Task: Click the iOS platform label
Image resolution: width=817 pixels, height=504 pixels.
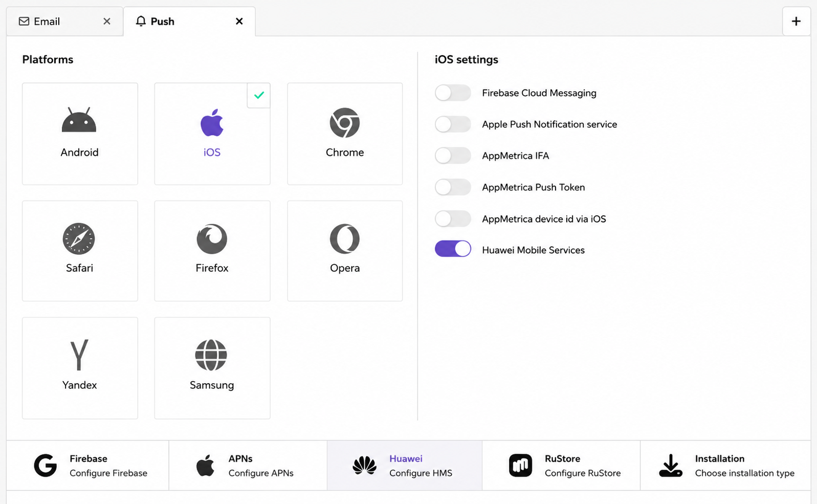Action: click(212, 152)
